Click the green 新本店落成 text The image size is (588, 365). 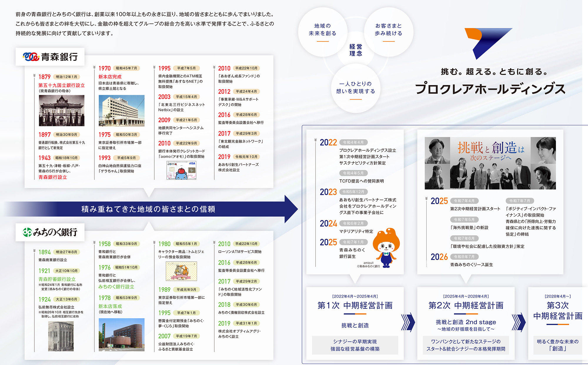pyautogui.click(x=110, y=306)
